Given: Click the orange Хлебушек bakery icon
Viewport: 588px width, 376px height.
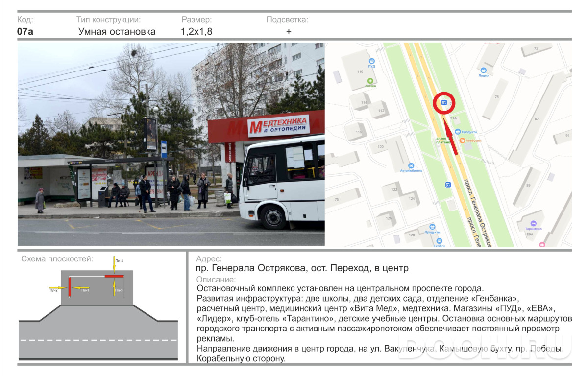Looking at the screenshot, I should coord(462,141).
